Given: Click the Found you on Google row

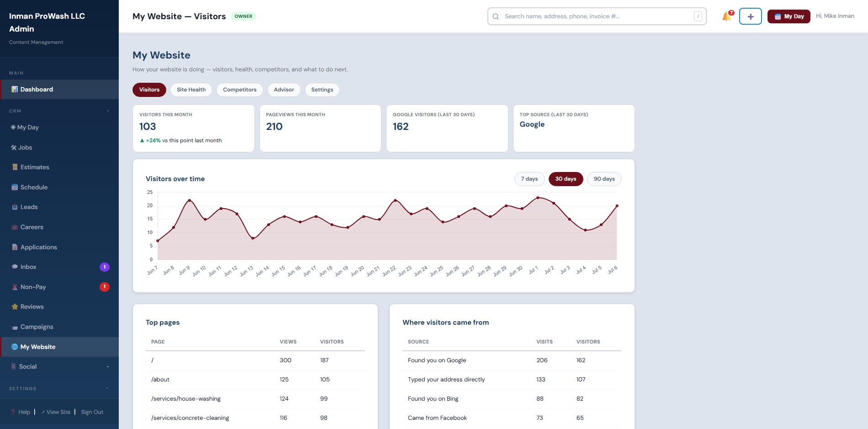Looking at the screenshot, I should [x=512, y=360].
